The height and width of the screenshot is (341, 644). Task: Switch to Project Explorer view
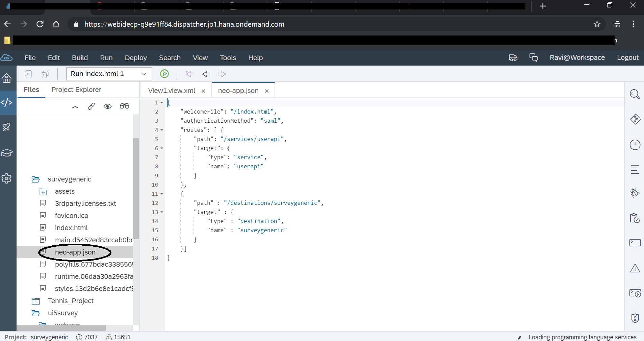(76, 90)
